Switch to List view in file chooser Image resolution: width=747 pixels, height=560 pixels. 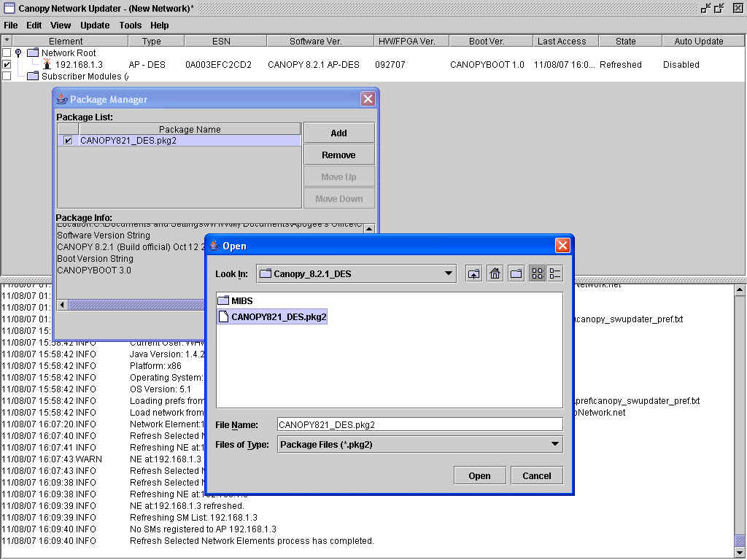[538, 273]
